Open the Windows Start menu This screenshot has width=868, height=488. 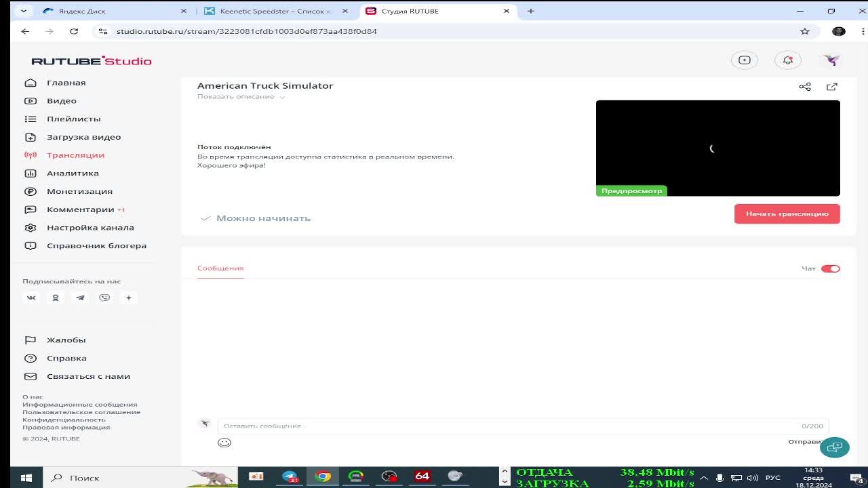(26, 478)
